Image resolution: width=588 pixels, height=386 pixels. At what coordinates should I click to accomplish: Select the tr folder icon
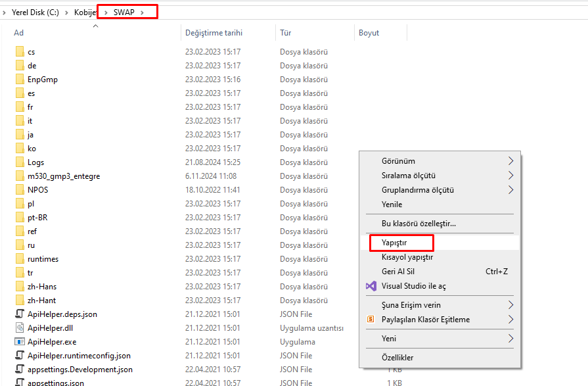point(20,273)
